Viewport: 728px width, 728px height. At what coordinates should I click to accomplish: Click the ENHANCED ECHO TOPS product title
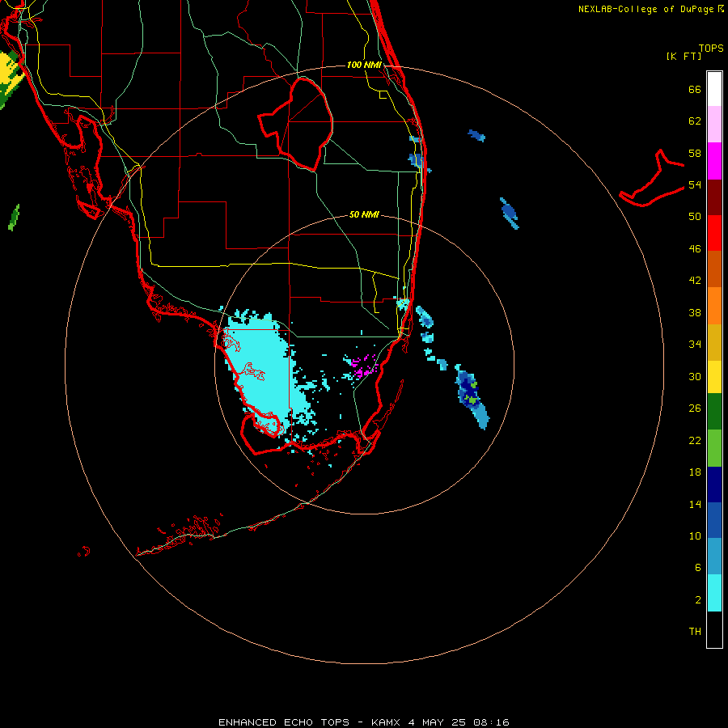tap(284, 722)
